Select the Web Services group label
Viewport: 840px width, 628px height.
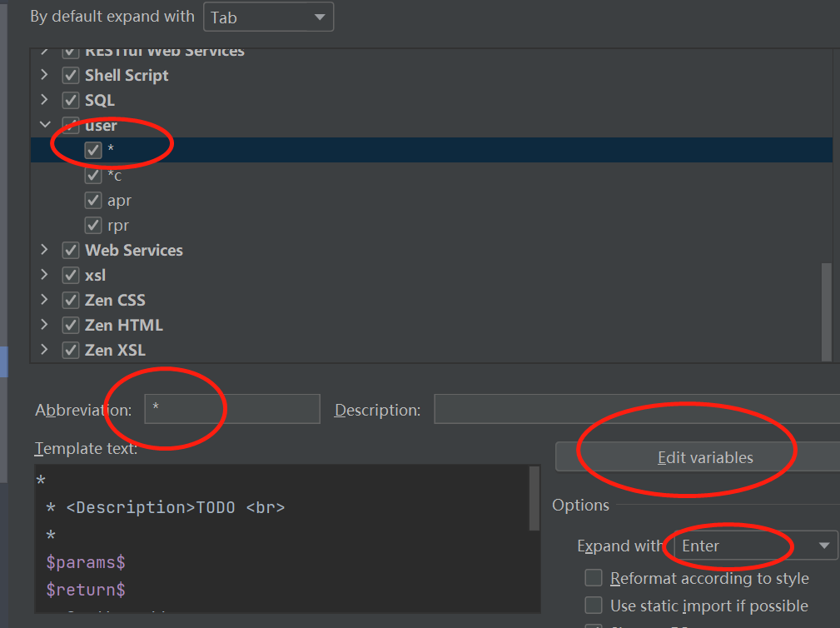click(134, 250)
